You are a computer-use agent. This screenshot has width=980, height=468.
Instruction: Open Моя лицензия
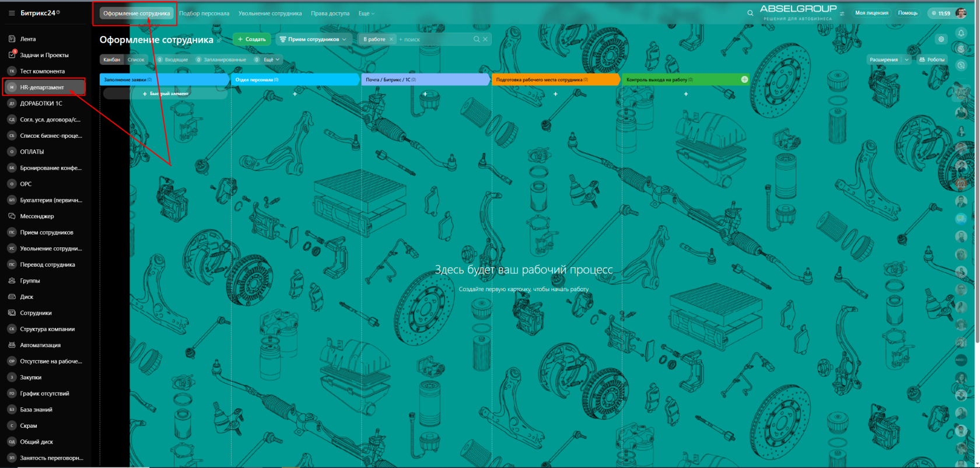pos(871,13)
